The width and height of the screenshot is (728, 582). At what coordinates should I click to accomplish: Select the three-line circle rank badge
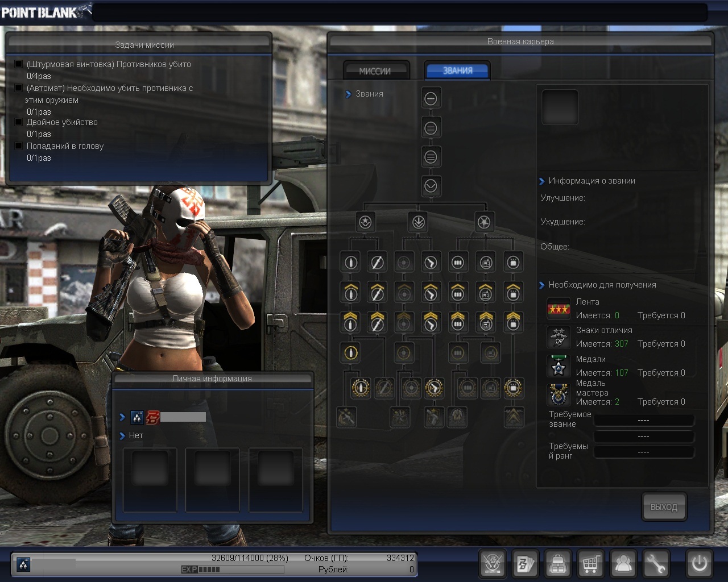pos(431,157)
